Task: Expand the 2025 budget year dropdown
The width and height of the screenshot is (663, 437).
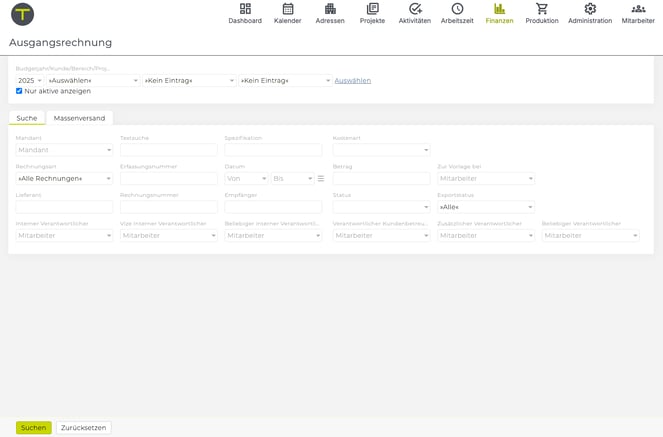Action: 29,80
